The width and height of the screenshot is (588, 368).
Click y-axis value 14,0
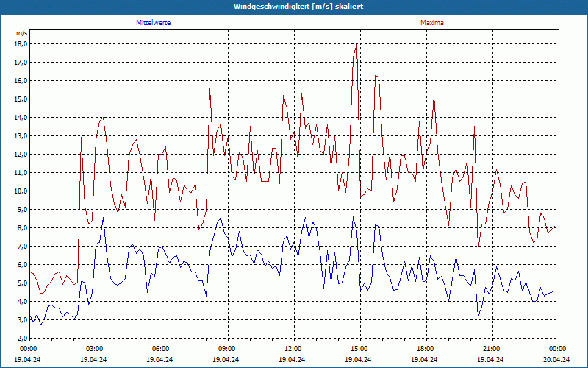click(22, 118)
